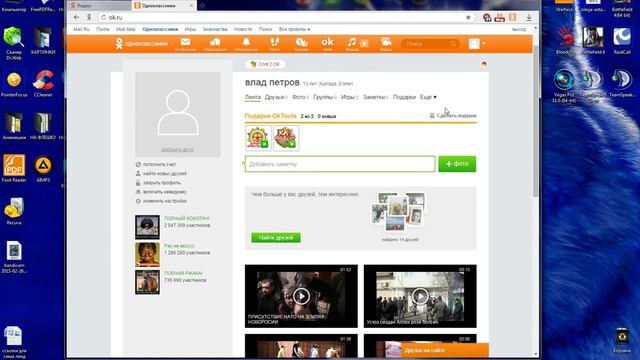This screenshot has width=640, height=360.
Task: Click the browser back arrow
Action: tap(76, 17)
